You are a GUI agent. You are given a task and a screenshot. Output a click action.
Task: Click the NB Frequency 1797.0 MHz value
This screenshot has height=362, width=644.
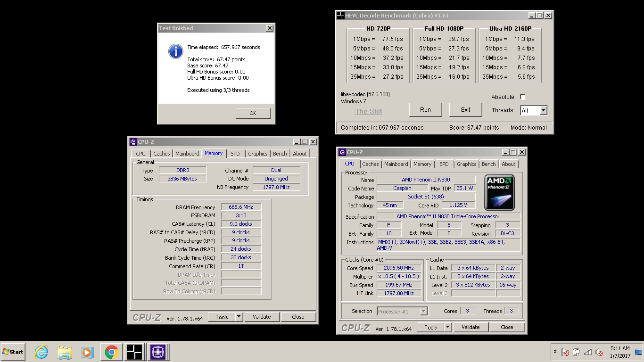pyautogui.click(x=276, y=188)
